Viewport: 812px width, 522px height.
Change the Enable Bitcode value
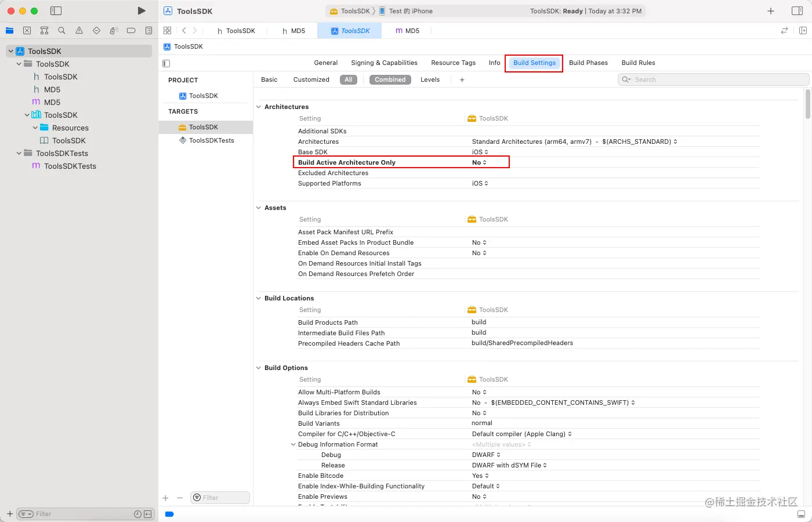(x=480, y=476)
